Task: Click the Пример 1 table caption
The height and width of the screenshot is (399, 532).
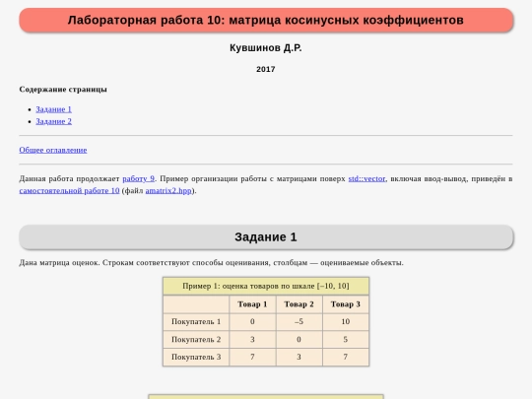Action: (x=266, y=286)
